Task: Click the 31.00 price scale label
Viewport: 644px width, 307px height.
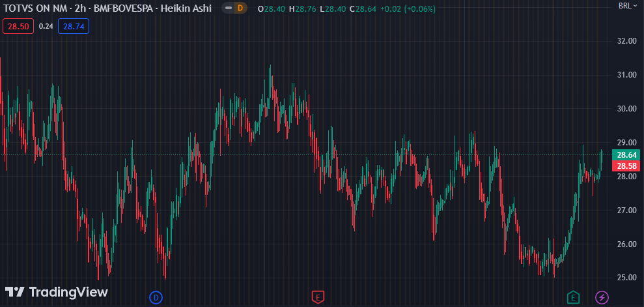Action: (x=626, y=75)
